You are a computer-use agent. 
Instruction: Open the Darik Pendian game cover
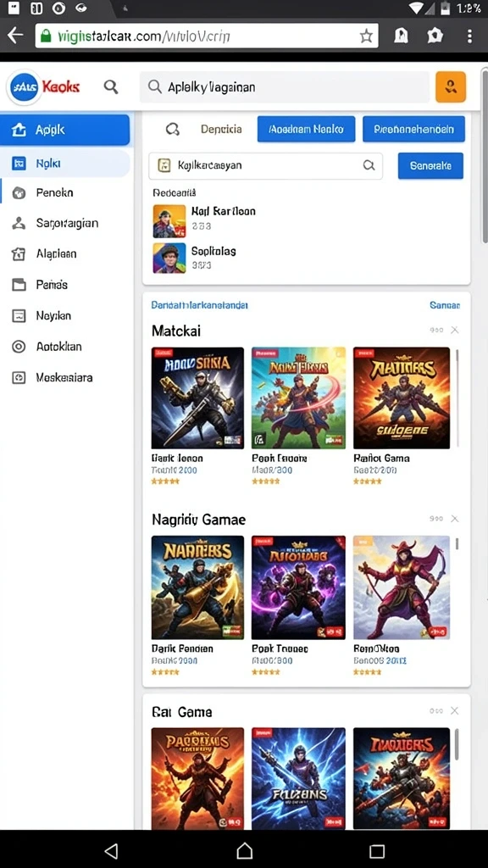pyautogui.click(x=197, y=587)
